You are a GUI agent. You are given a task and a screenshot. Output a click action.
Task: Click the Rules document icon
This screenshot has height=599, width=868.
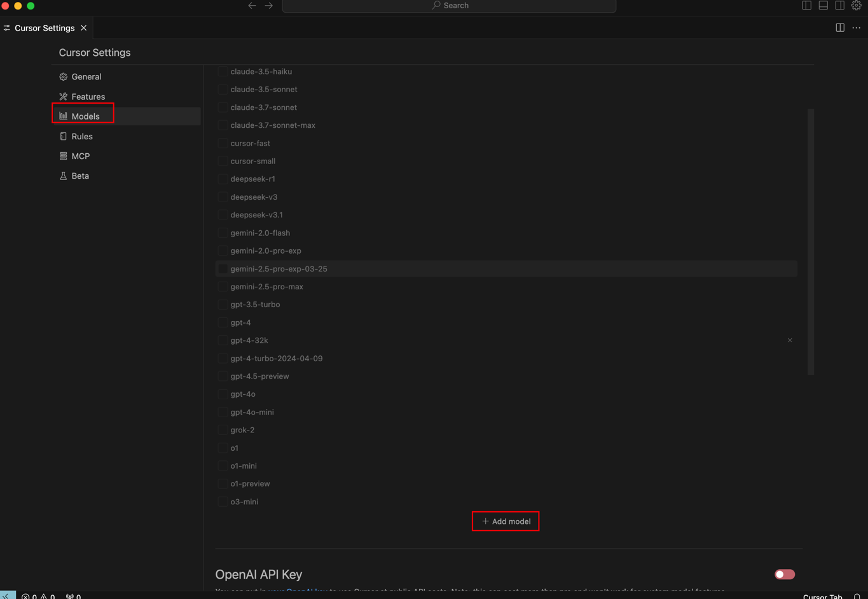coord(63,136)
